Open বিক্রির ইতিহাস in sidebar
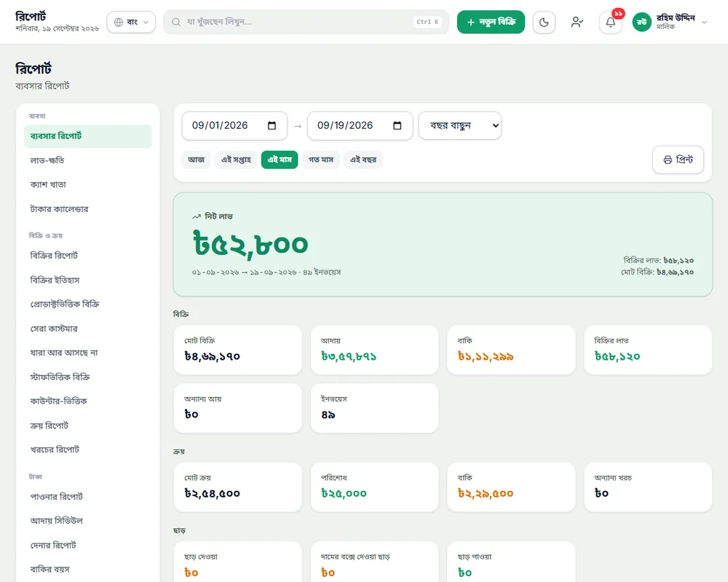Viewport: 728px width, 582px height. (x=88, y=280)
